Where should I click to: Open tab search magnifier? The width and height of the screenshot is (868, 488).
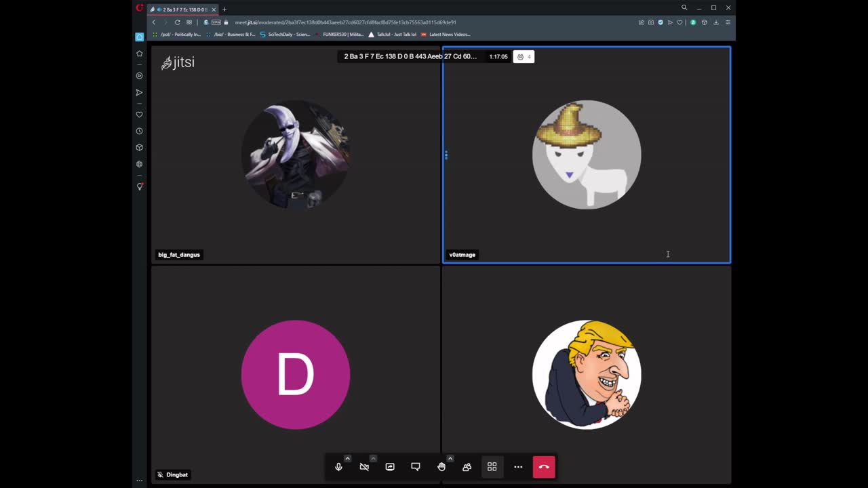pos(684,8)
